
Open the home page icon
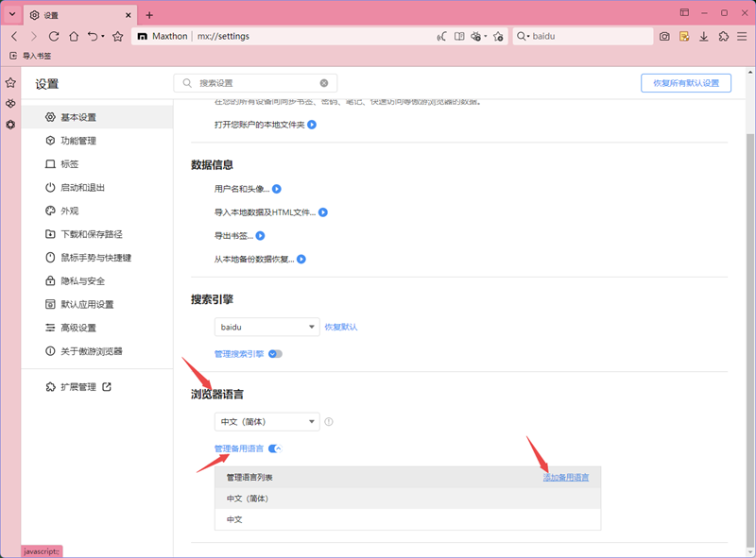74,36
